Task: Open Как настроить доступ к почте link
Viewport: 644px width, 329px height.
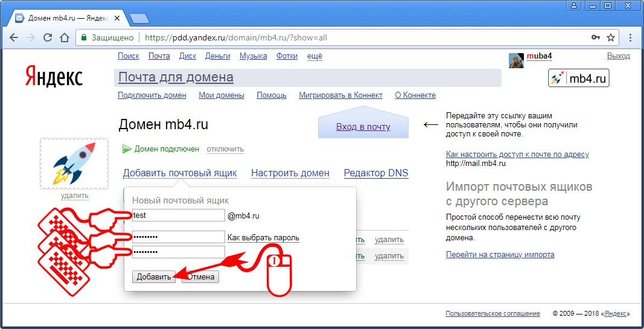Action: click(517, 155)
